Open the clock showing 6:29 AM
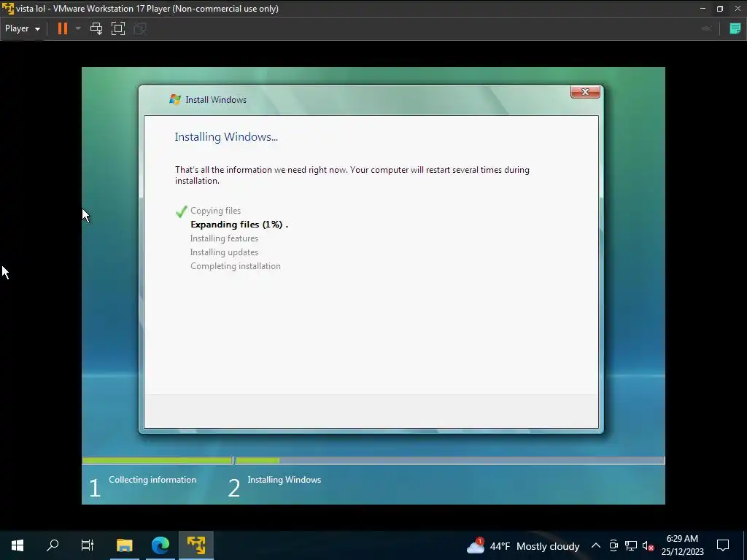747x560 pixels. 682,545
